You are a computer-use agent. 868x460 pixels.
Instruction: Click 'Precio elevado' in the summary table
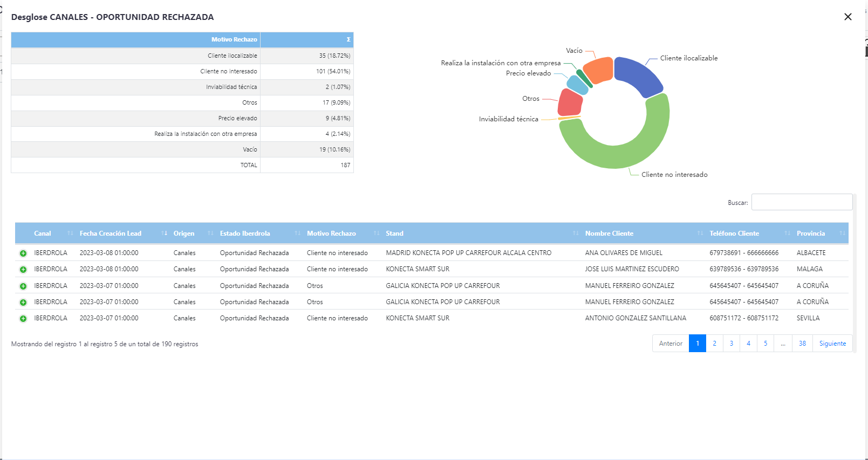click(x=238, y=118)
